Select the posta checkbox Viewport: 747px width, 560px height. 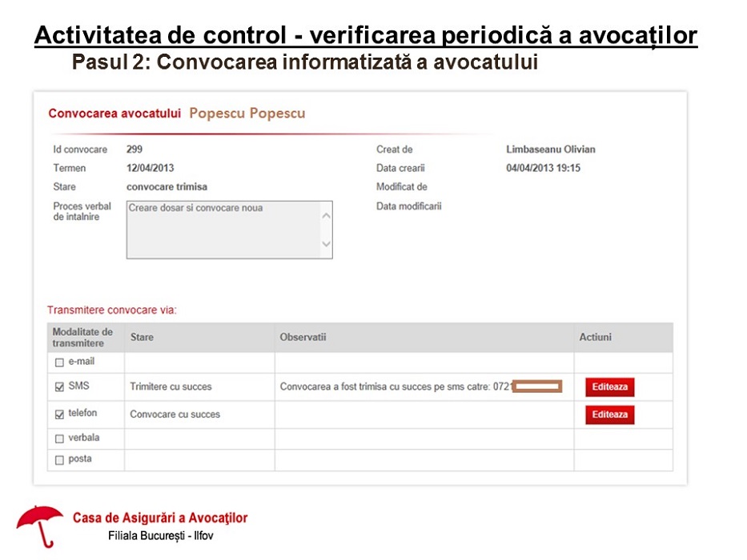pos(58,460)
